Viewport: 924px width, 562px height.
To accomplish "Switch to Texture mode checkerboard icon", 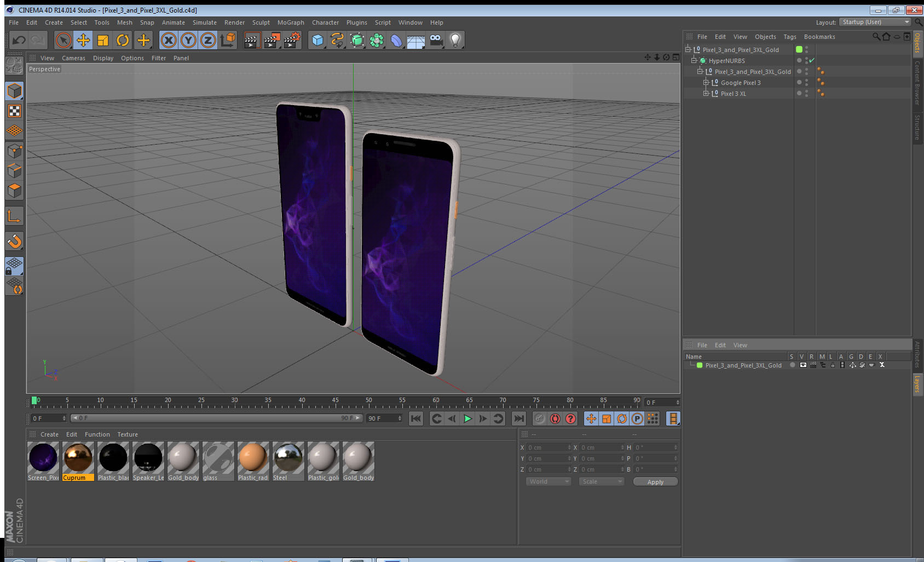I will [14, 111].
